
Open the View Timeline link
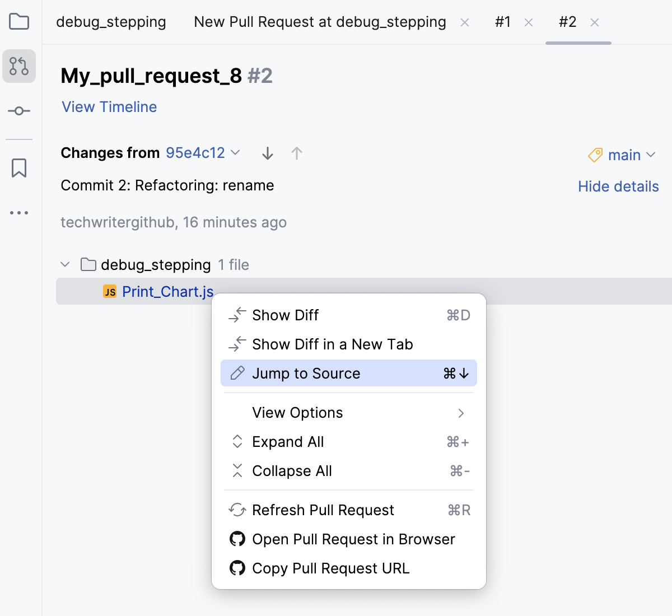point(109,106)
